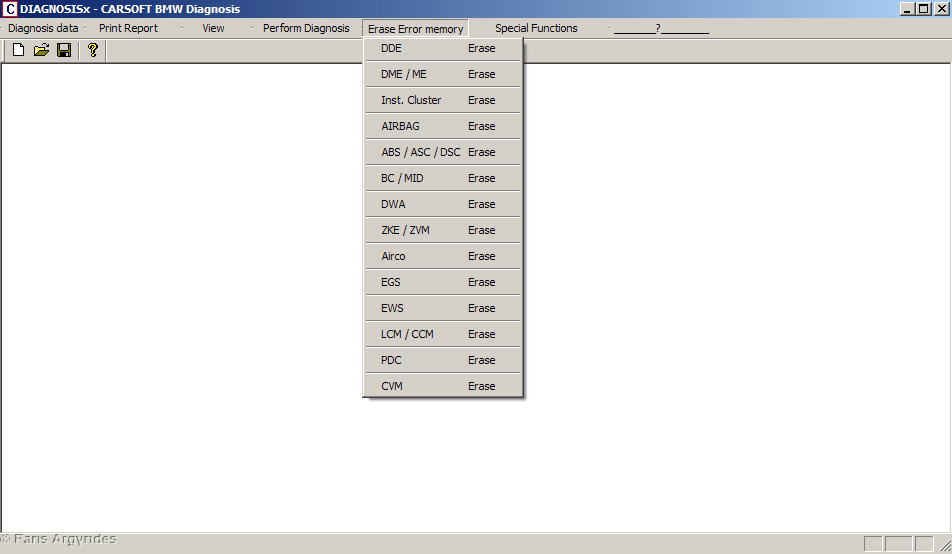The height and width of the screenshot is (554, 952).
Task: Erase PDC error memory
Action: tap(443, 360)
